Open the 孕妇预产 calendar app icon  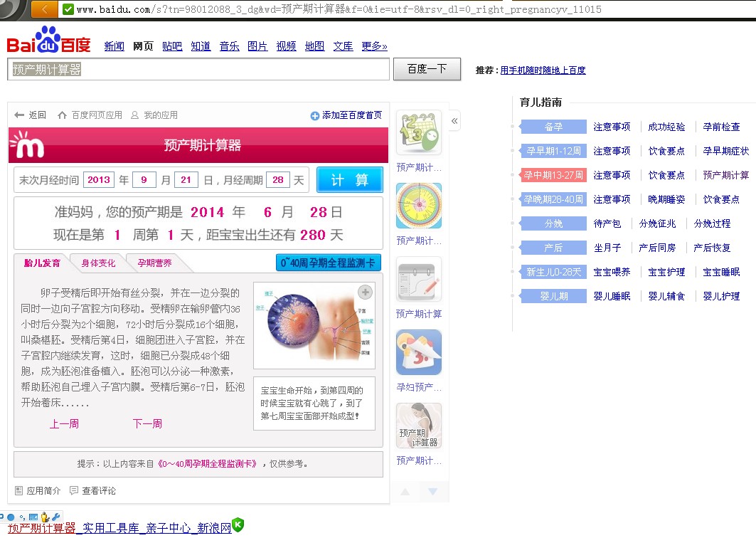coord(418,352)
